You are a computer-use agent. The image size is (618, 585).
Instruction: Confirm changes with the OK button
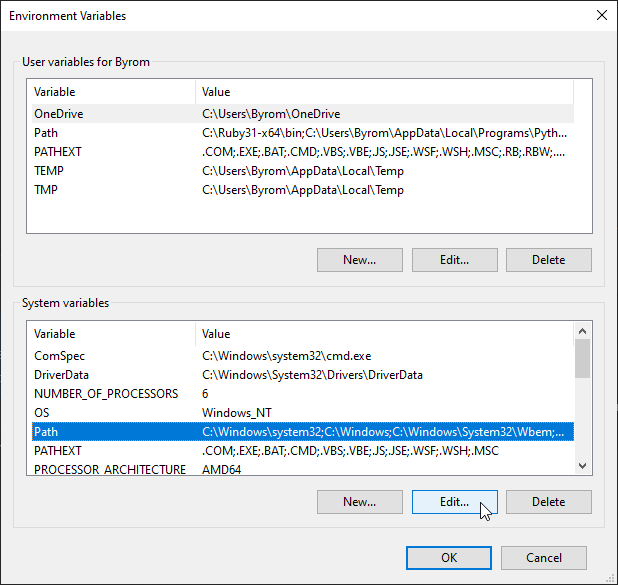(x=449, y=558)
